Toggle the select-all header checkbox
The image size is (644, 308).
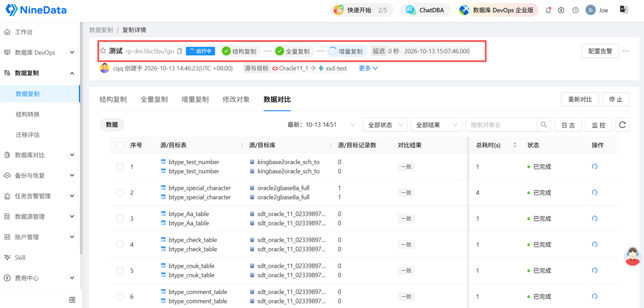tap(120, 145)
